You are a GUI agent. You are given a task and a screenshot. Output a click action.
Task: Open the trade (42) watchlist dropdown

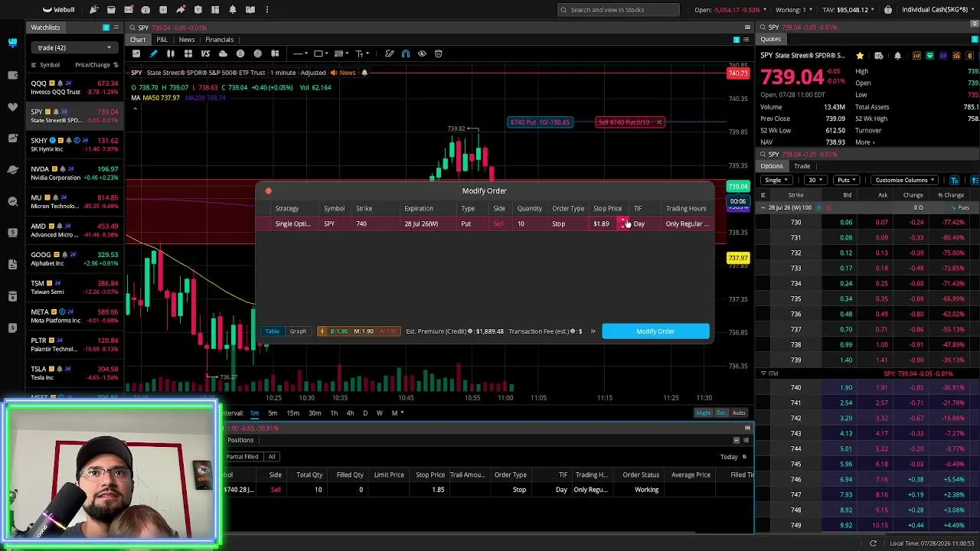[74, 47]
